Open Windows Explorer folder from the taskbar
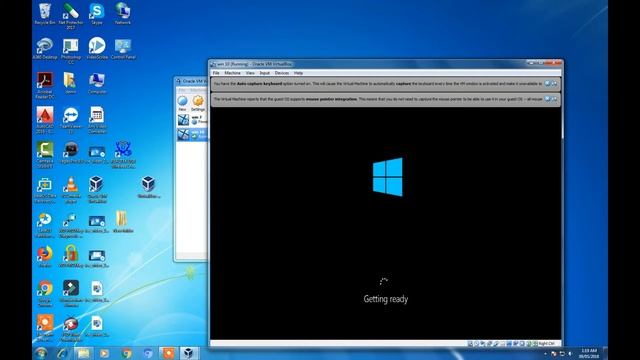This screenshot has height=360, width=640. (x=83, y=353)
